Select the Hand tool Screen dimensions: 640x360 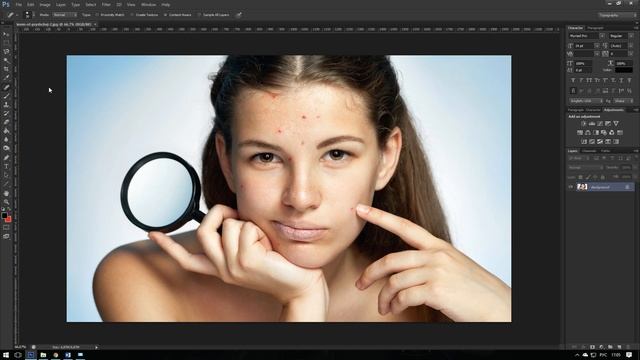(6, 193)
